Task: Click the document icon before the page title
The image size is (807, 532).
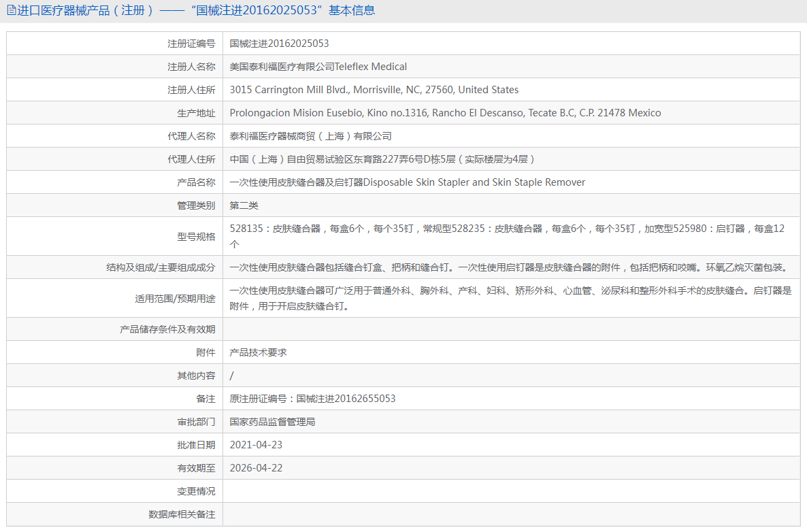Action: [x=12, y=10]
